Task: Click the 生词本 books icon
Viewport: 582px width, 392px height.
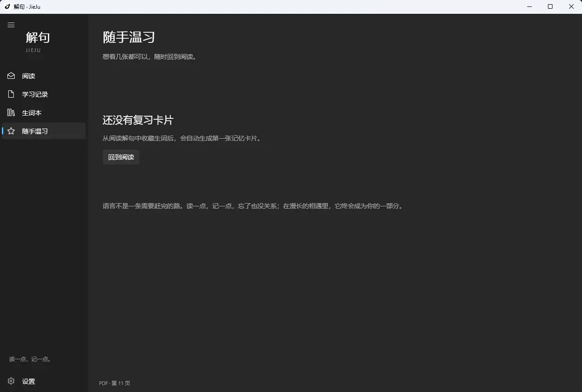Action: (x=11, y=112)
